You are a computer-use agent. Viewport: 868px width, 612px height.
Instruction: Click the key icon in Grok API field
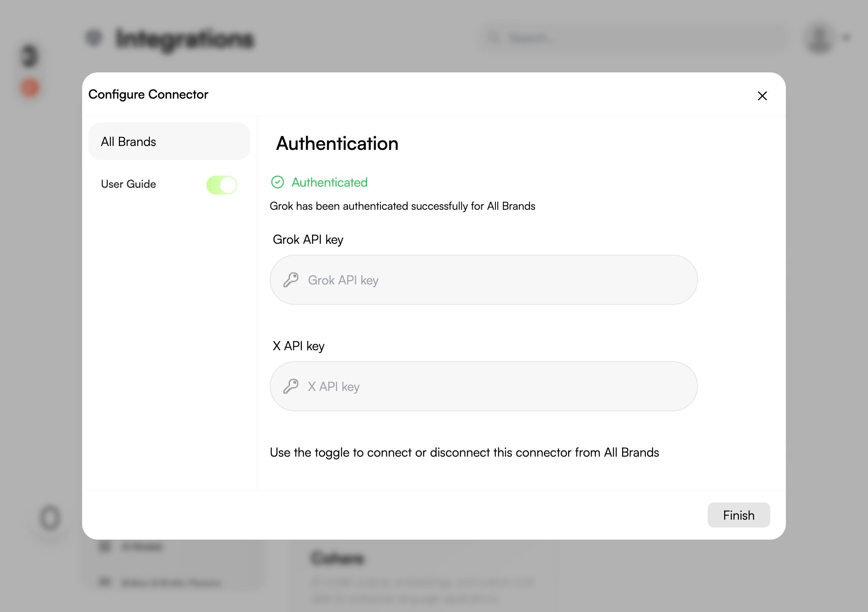pyautogui.click(x=291, y=280)
